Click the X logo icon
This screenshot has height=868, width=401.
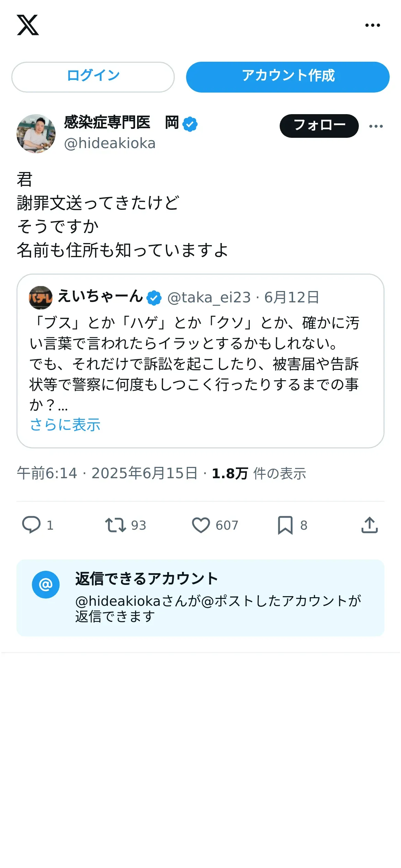pyautogui.click(x=28, y=25)
